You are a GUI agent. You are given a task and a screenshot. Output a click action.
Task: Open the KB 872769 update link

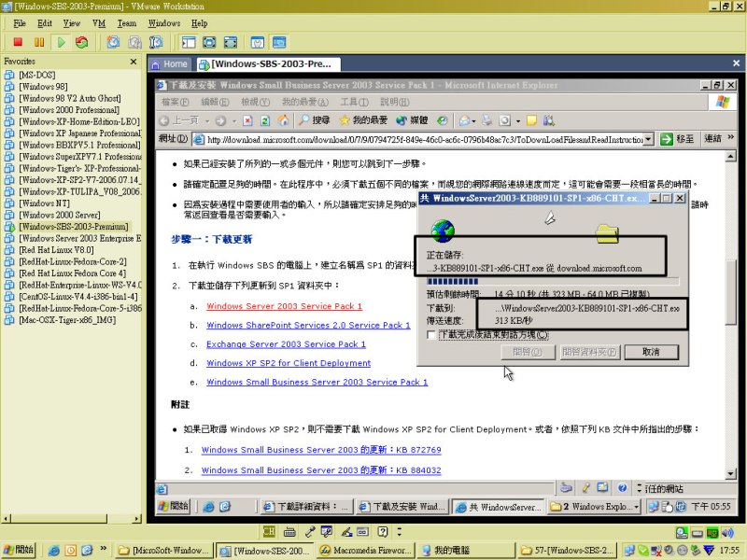321,450
